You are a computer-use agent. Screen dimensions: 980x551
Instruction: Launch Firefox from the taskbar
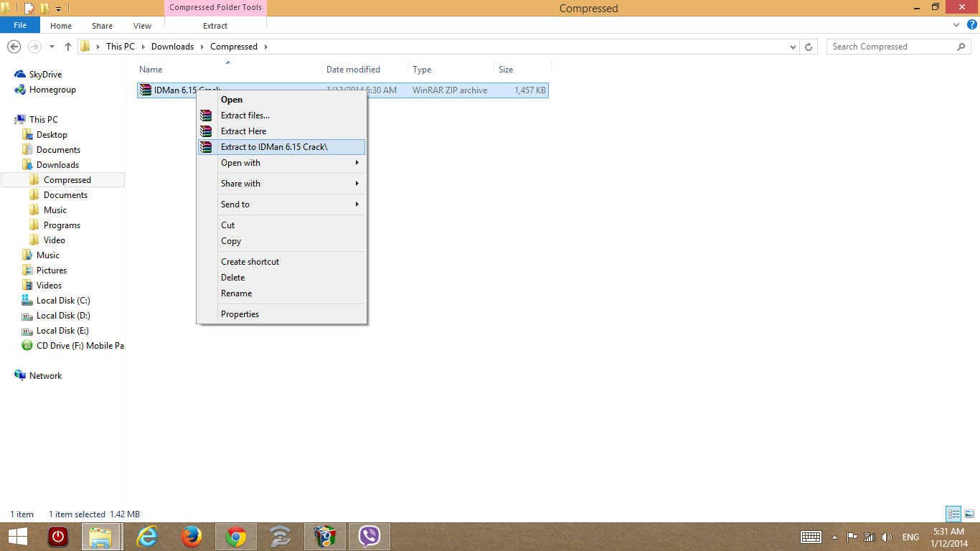pyautogui.click(x=192, y=537)
